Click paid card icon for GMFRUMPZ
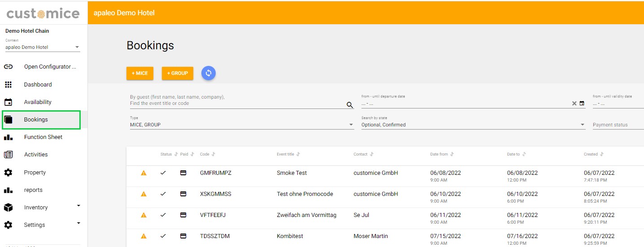The height and width of the screenshot is (247, 644). [183, 173]
